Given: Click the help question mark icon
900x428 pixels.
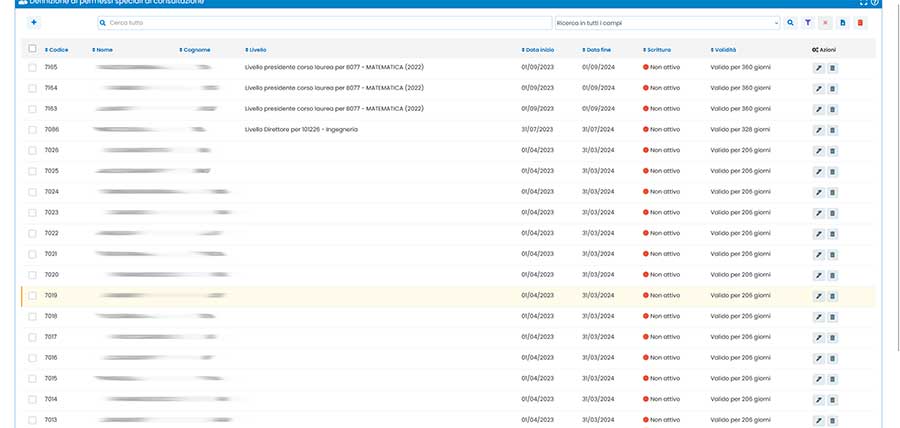Looking at the screenshot, I should (x=875, y=3).
